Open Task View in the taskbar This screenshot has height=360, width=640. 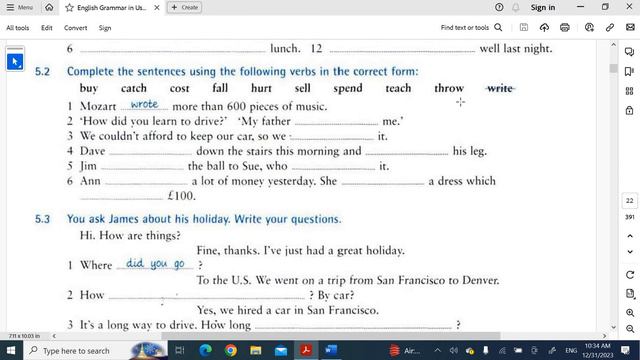tap(180, 350)
